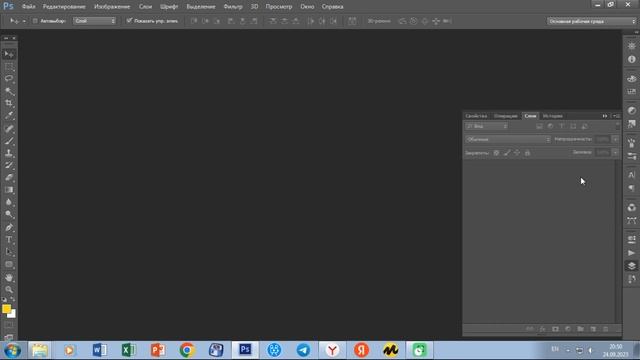The image size is (640, 360).
Task: Select the Horizontal Type tool
Action: click(x=9, y=240)
